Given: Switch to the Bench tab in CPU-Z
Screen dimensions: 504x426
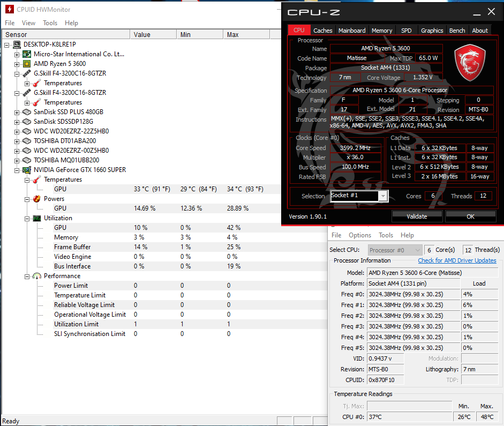Looking at the screenshot, I should [457, 30].
